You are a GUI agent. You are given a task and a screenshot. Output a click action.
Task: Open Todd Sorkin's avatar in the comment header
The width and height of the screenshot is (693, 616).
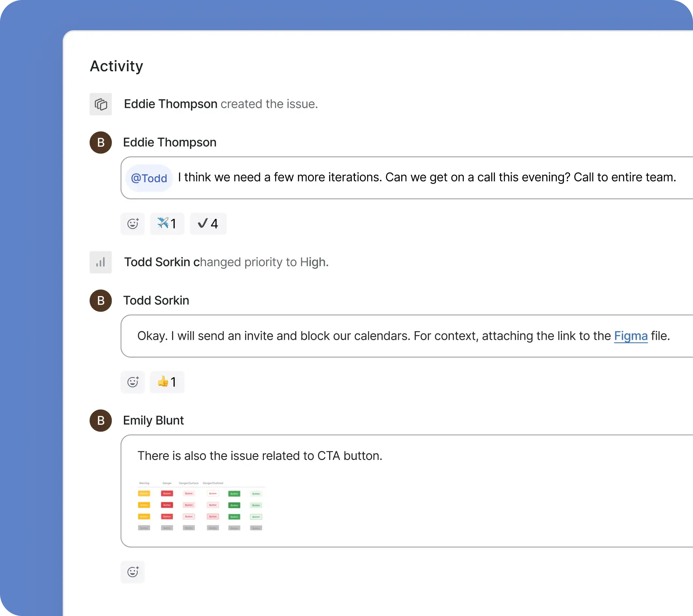pos(100,301)
